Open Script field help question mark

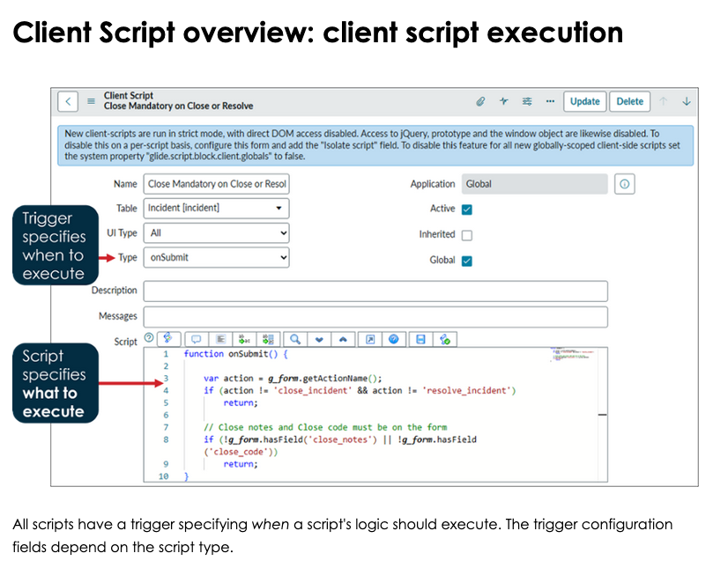point(149,338)
